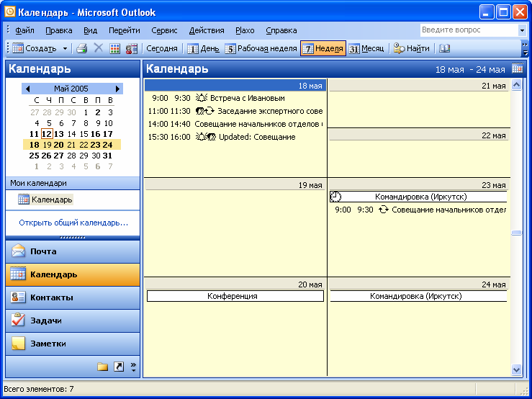This screenshot has height=399, width=532.
Task: Go to previous month in date navigator
Action: pyautogui.click(x=27, y=89)
